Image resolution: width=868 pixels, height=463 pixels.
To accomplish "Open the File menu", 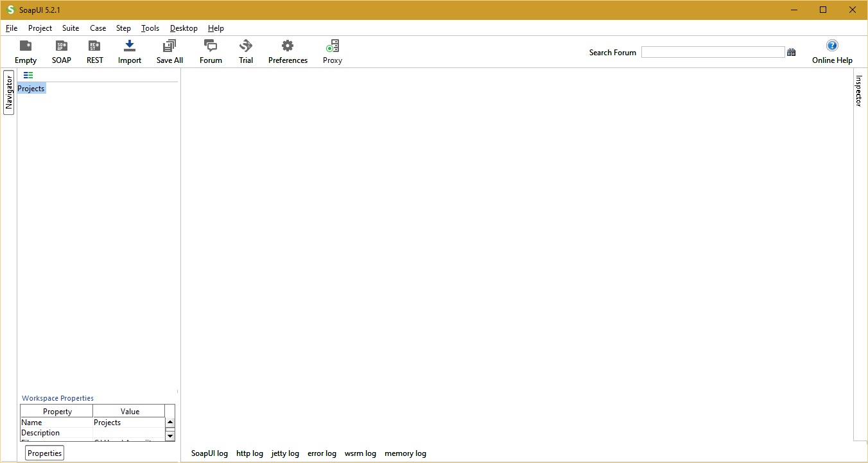I will (12, 28).
